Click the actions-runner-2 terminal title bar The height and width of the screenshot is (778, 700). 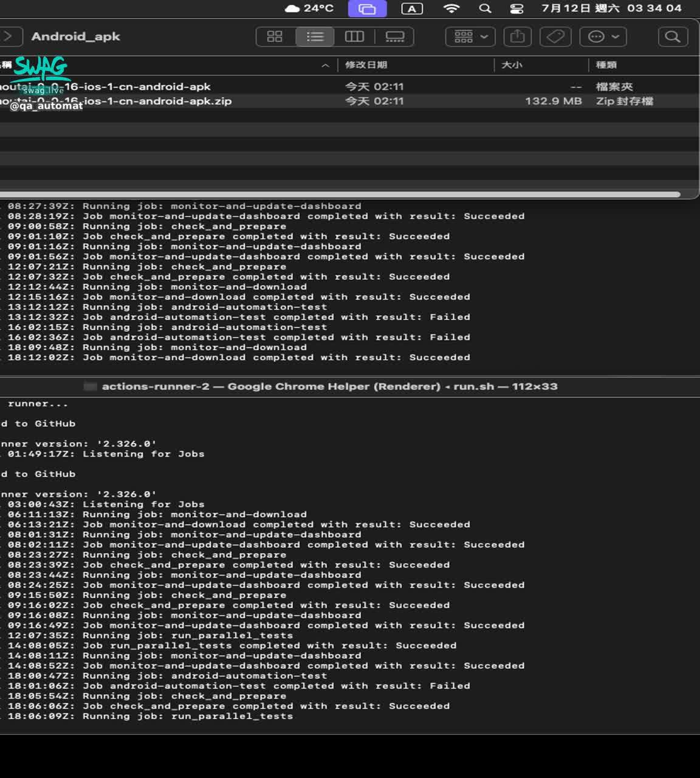point(329,387)
